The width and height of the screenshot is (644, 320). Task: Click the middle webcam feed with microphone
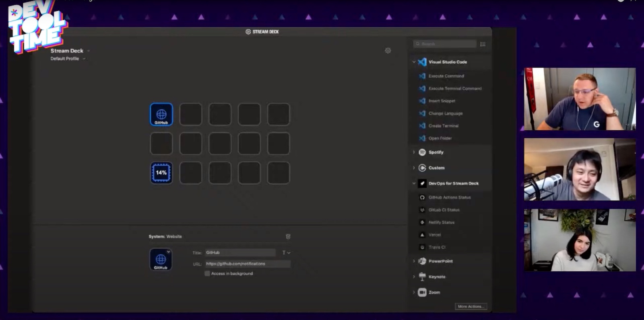pyautogui.click(x=580, y=169)
